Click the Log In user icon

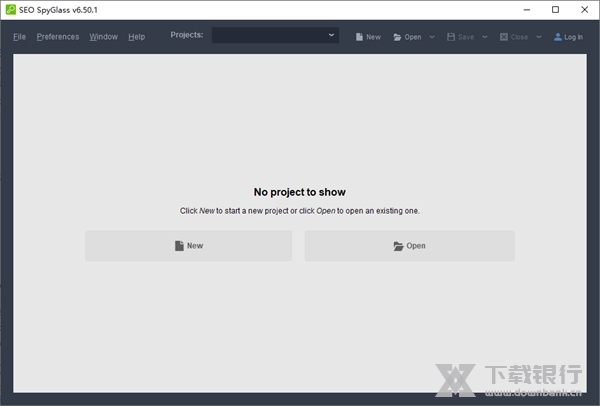(x=558, y=37)
